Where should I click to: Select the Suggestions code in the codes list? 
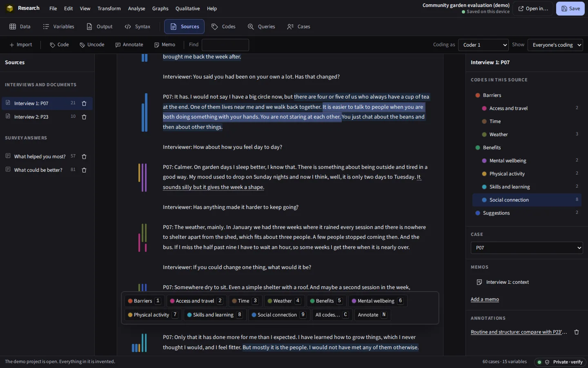(527, 213)
